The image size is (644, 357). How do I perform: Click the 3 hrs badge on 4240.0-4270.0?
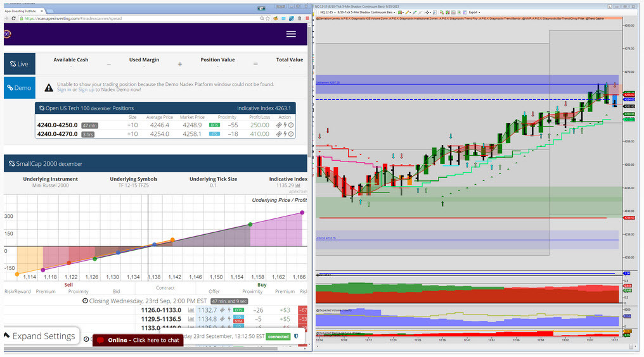88,135
